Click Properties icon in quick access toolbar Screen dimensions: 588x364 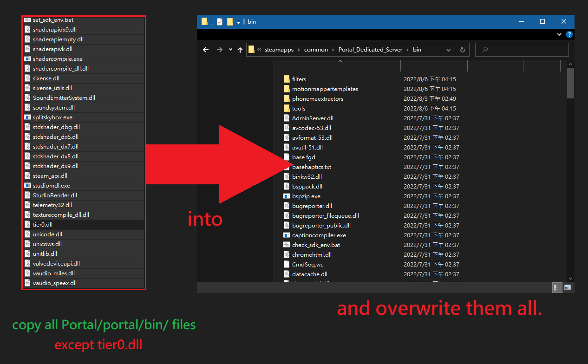click(220, 22)
